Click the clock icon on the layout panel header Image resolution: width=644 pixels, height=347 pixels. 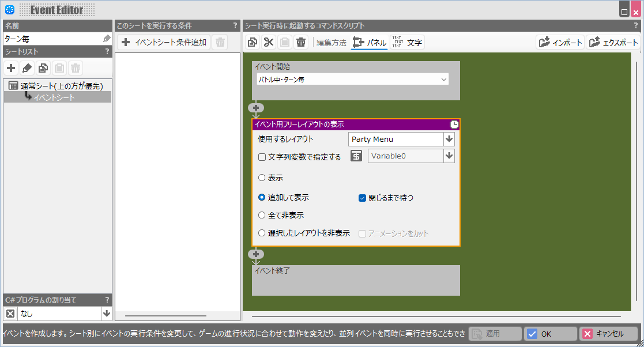[x=455, y=124]
